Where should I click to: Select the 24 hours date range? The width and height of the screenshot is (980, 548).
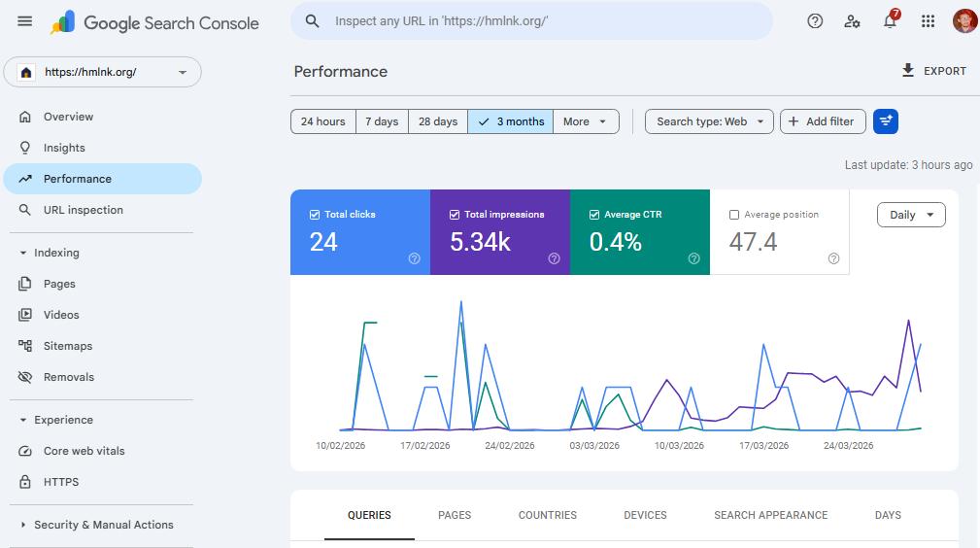click(x=323, y=121)
